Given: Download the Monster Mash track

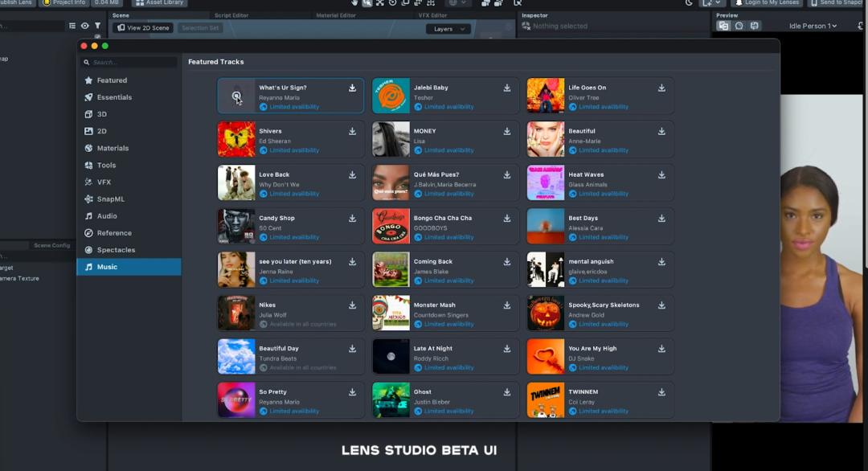Looking at the screenshot, I should (506, 305).
